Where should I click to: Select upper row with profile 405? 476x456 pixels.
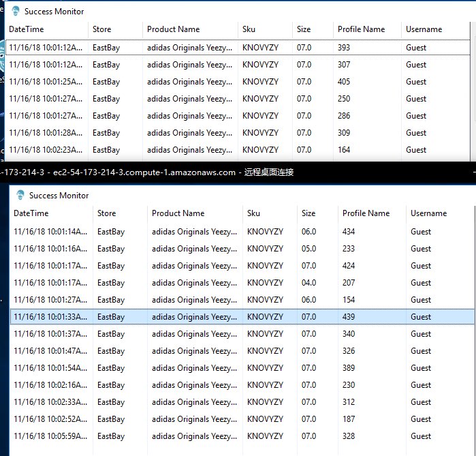tap(238, 82)
